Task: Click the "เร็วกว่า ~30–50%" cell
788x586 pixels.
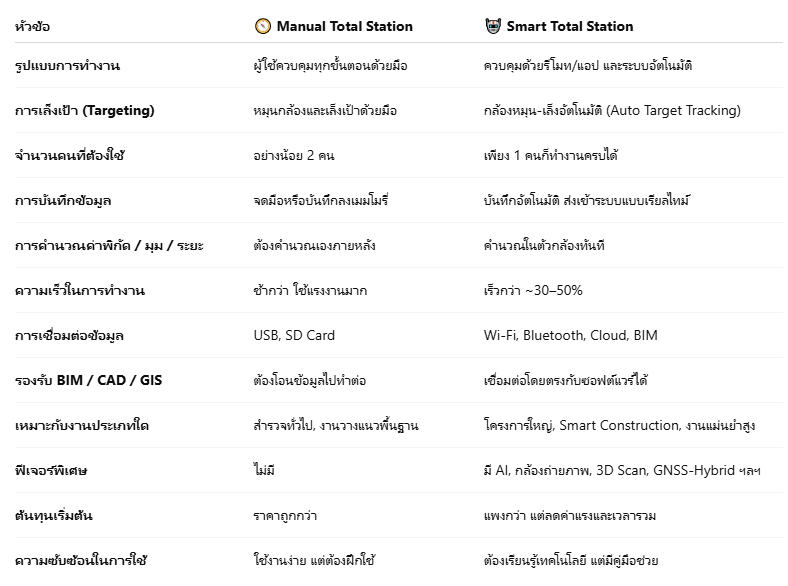Action: click(532, 290)
